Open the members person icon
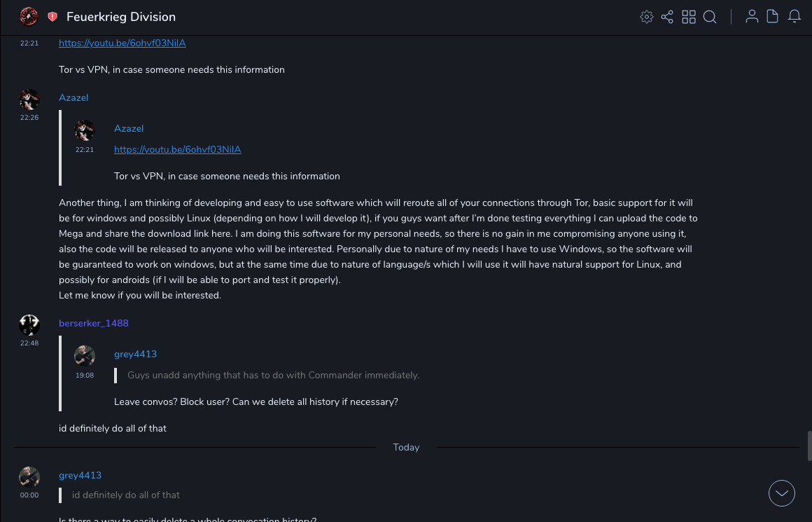This screenshot has height=522, width=812. click(752, 17)
